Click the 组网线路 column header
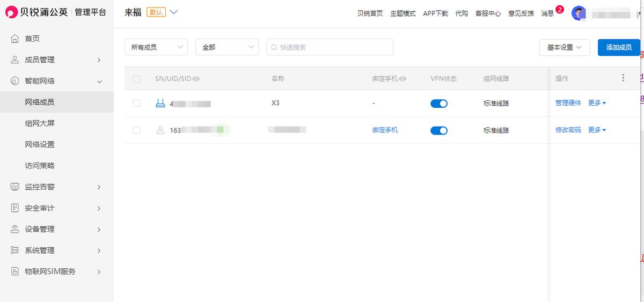Screen dimensions: 644x302 (x=496, y=79)
